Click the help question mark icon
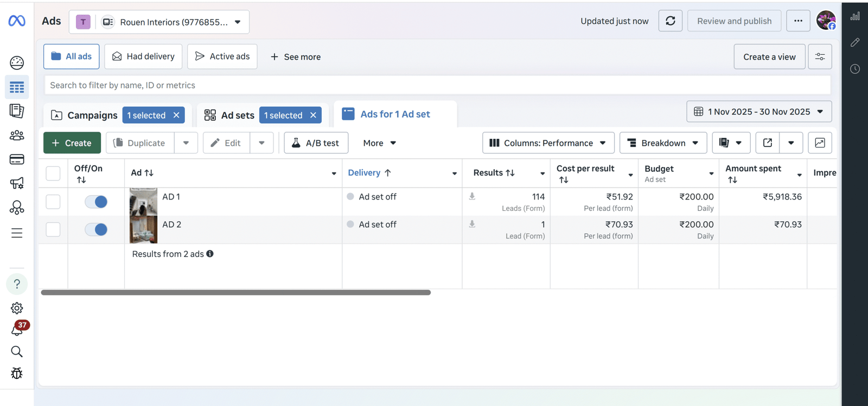The image size is (868, 406). 17,284
